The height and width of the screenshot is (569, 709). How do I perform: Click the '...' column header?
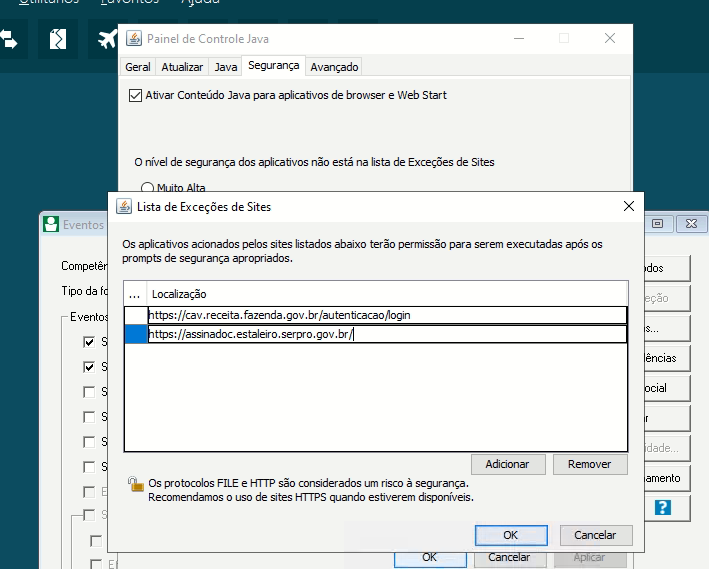(135, 294)
